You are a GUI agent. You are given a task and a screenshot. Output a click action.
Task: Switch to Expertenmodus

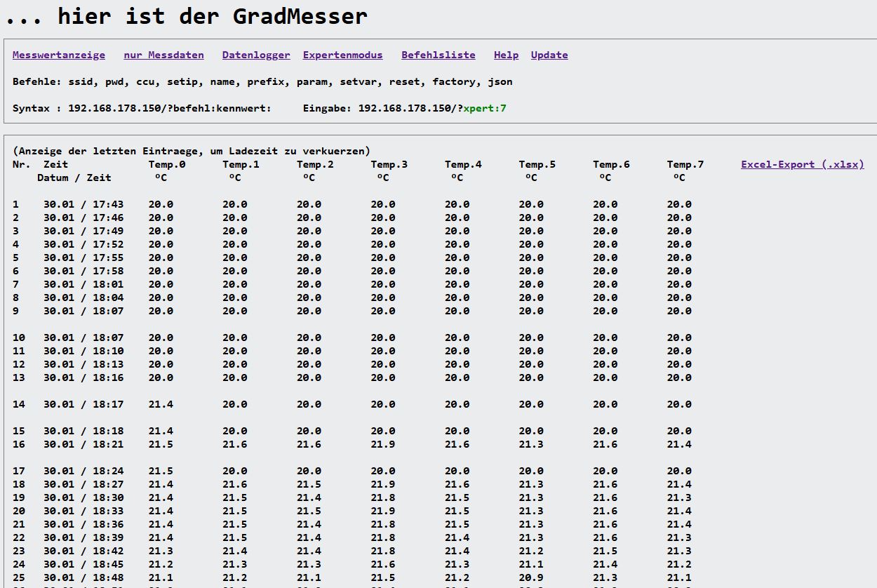click(342, 55)
